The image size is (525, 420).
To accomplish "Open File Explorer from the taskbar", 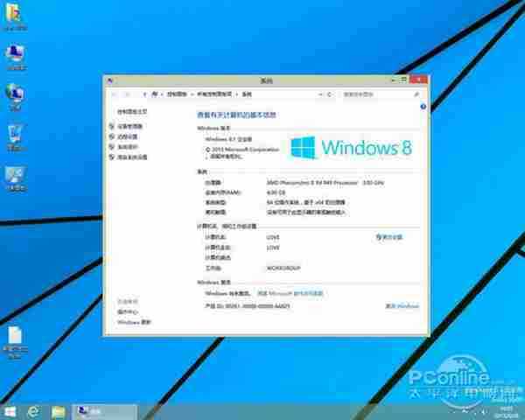I will (58, 409).
